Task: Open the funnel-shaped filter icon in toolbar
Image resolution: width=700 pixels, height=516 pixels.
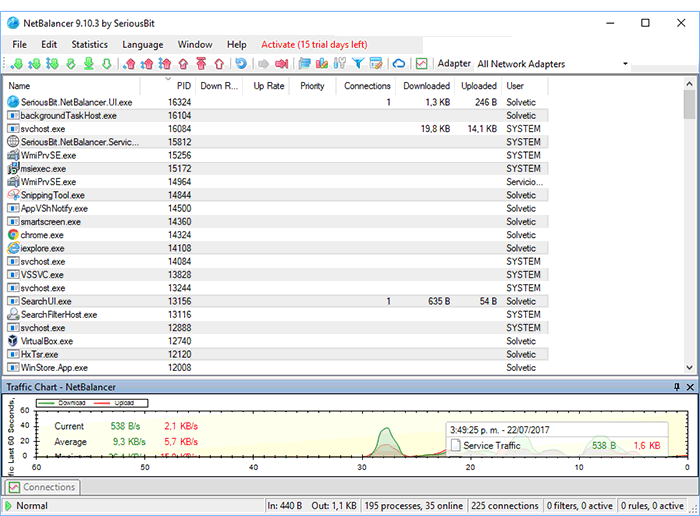Action: coord(358,64)
